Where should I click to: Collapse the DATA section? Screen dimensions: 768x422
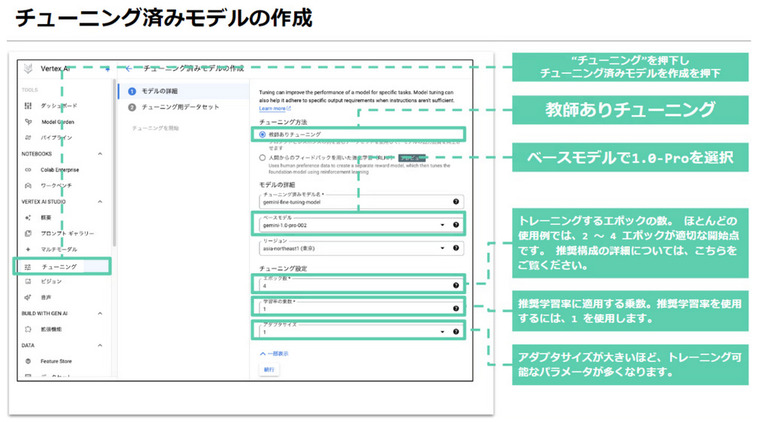coord(100,346)
